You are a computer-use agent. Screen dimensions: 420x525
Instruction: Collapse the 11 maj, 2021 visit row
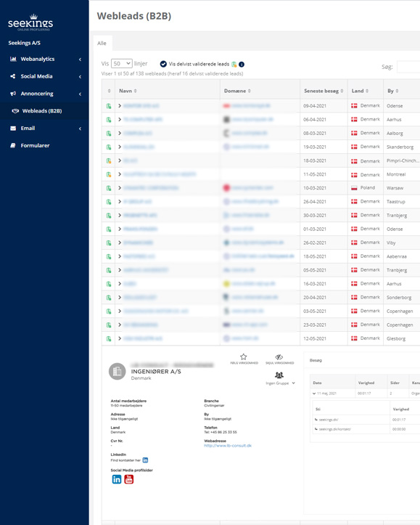coord(314,394)
